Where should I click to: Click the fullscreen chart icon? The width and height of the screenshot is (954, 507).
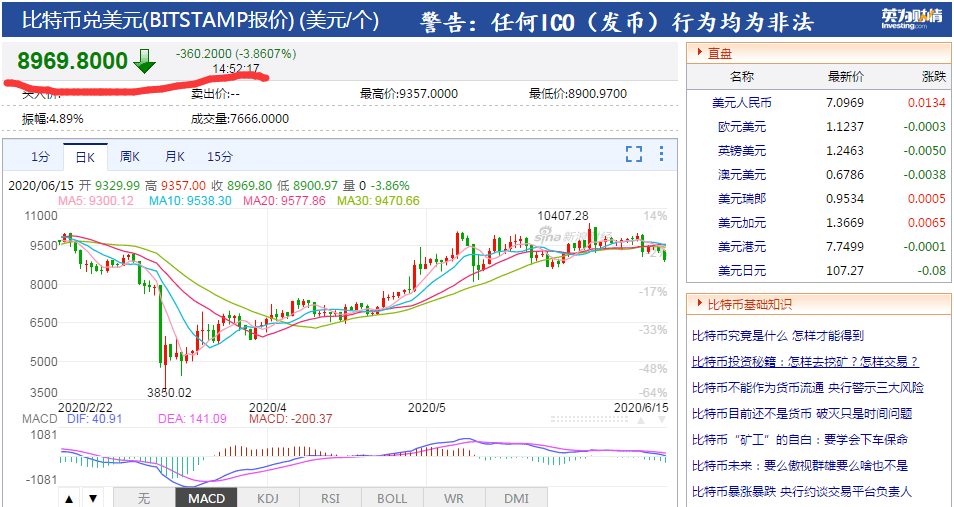click(x=634, y=154)
